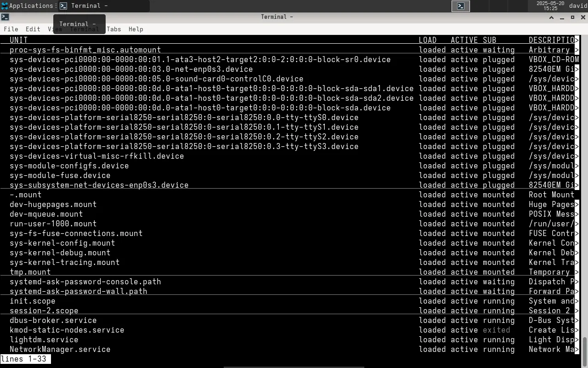Image resolution: width=588 pixels, height=368 pixels.
Task: Click the lightdm.service line in the terminal
Action: point(44,339)
